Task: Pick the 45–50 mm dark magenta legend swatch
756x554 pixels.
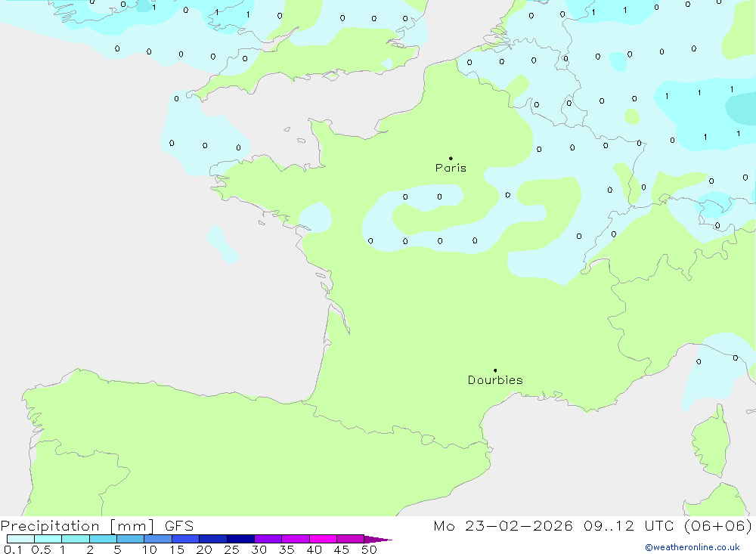Action: 351,539
